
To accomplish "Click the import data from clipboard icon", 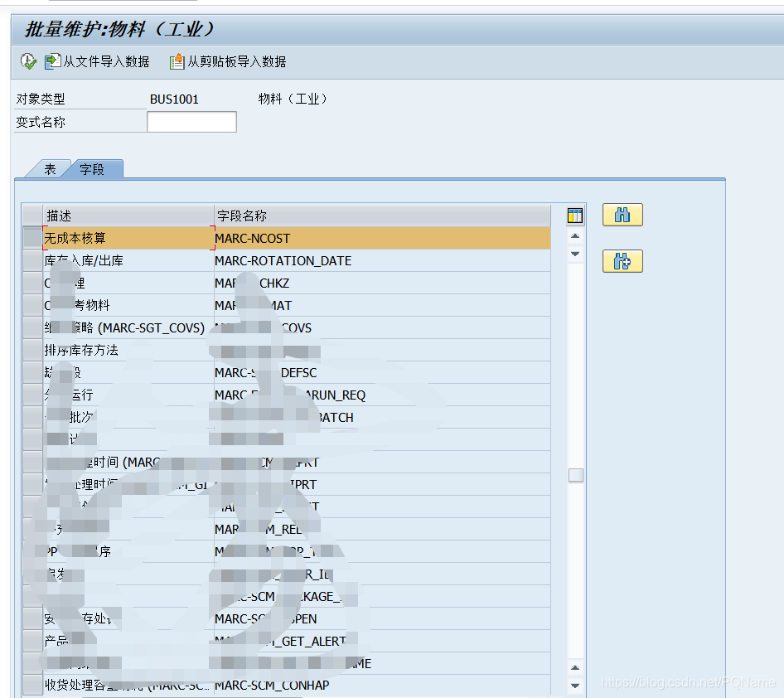I will 177,61.
